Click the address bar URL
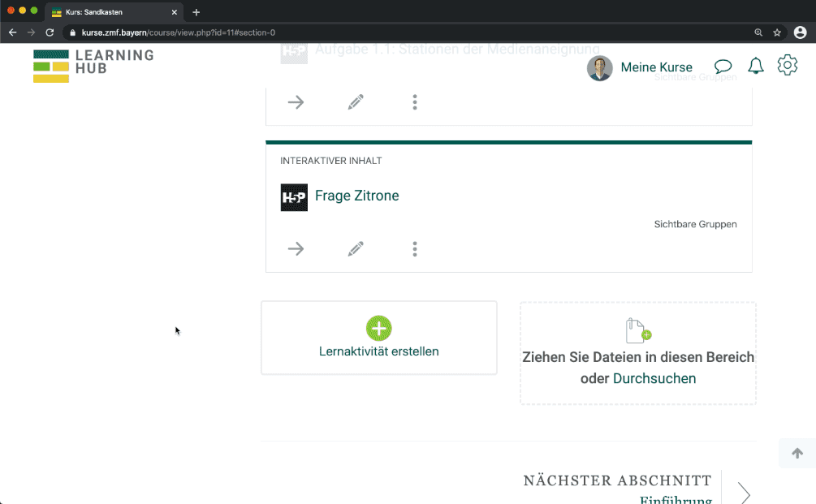 pyautogui.click(x=179, y=32)
